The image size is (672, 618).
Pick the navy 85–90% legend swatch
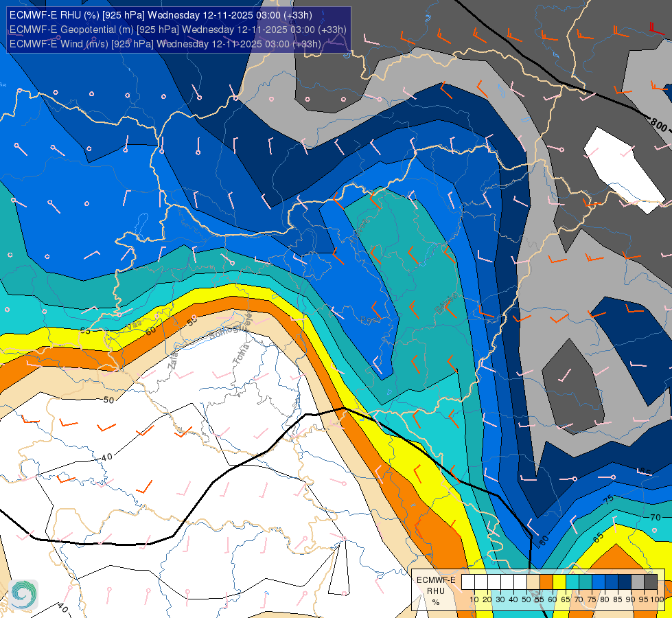pyautogui.click(x=625, y=583)
